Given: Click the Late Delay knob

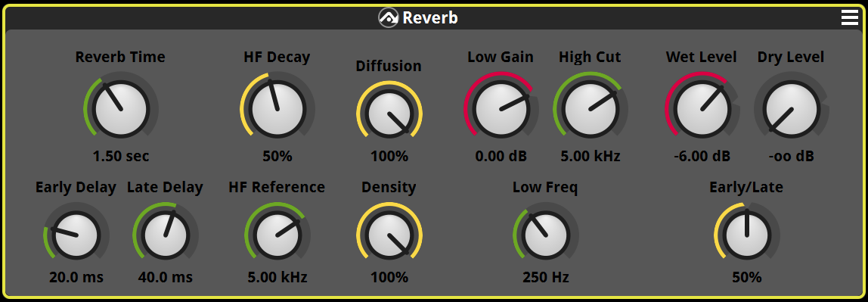Looking at the screenshot, I should point(166,235).
